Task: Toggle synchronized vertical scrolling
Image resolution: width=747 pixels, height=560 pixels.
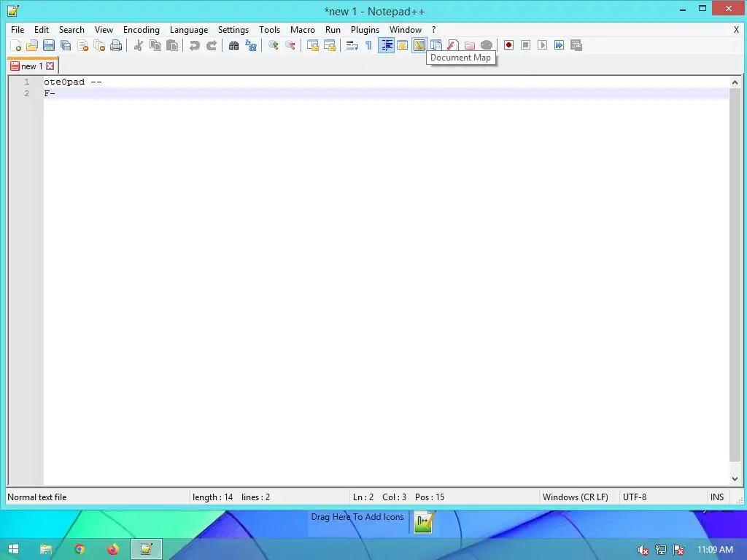Action: click(312, 45)
